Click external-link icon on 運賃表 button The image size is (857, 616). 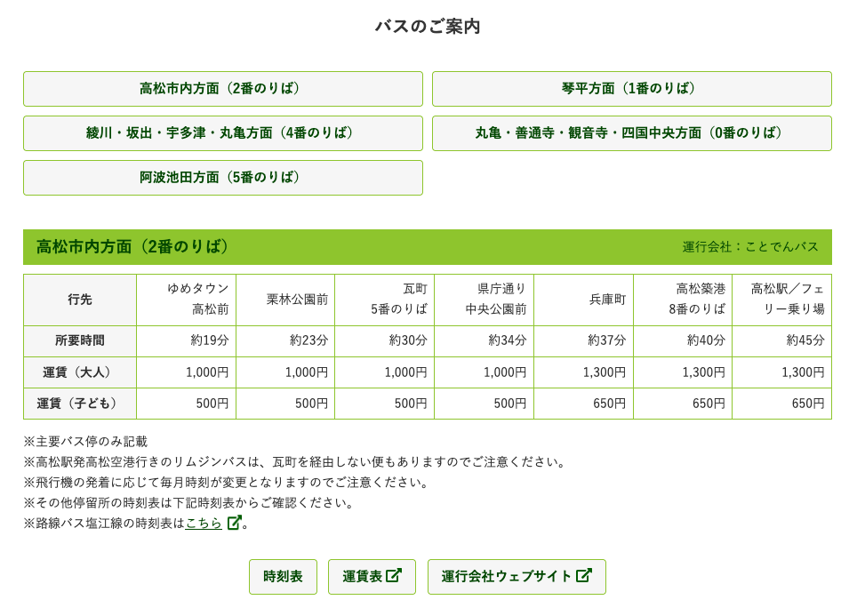coord(394,575)
